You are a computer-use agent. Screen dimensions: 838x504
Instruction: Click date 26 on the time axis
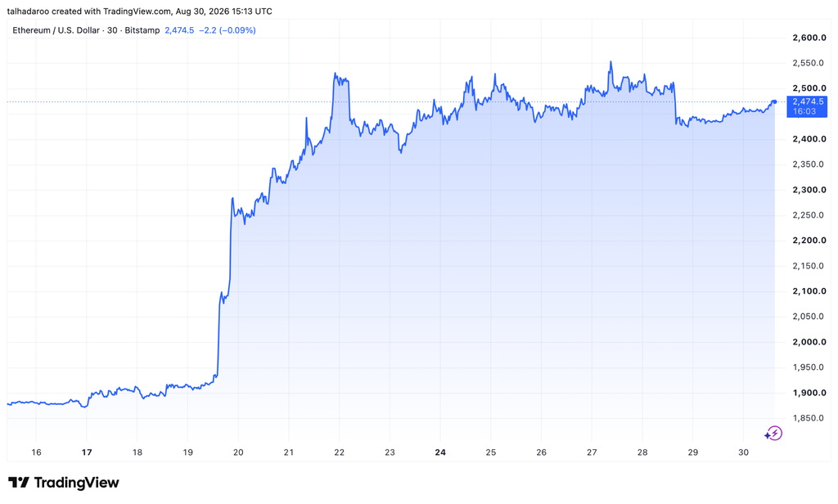tap(542, 452)
